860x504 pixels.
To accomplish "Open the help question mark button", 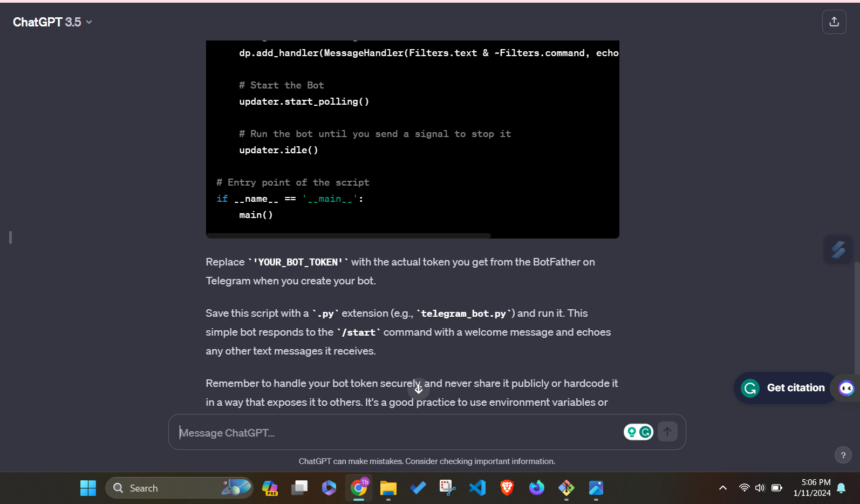I will click(x=843, y=455).
